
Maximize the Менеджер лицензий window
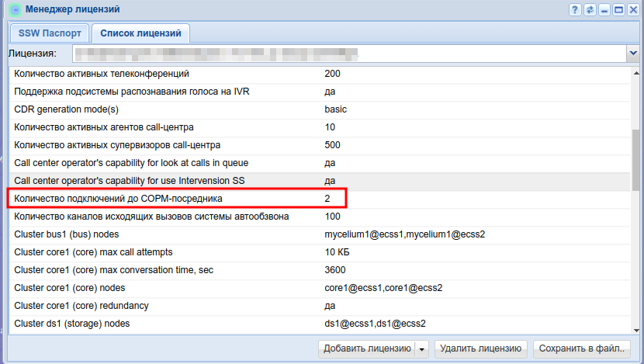[x=618, y=9]
